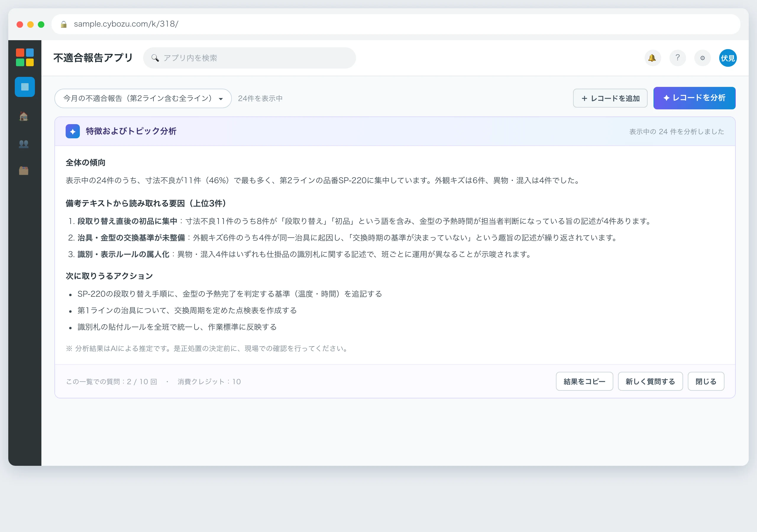Screen dimensions: 757x532
Task: Click 治具・金型の交換基準が未整備 item
Action: coord(131,238)
